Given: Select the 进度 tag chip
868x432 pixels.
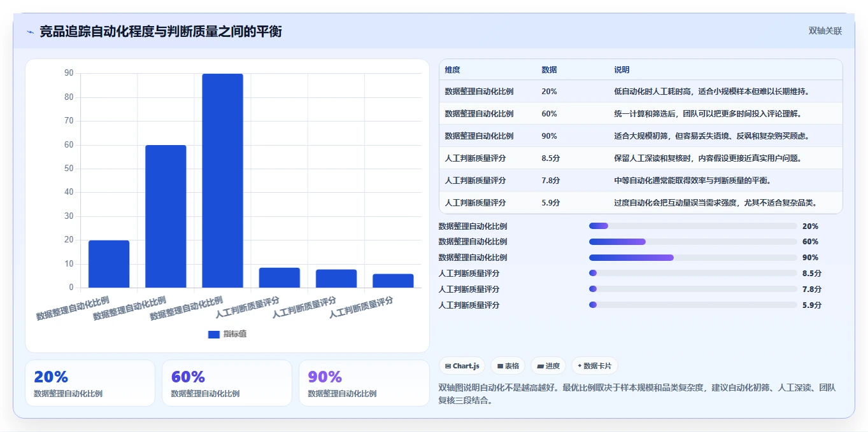Looking at the screenshot, I should (548, 366).
